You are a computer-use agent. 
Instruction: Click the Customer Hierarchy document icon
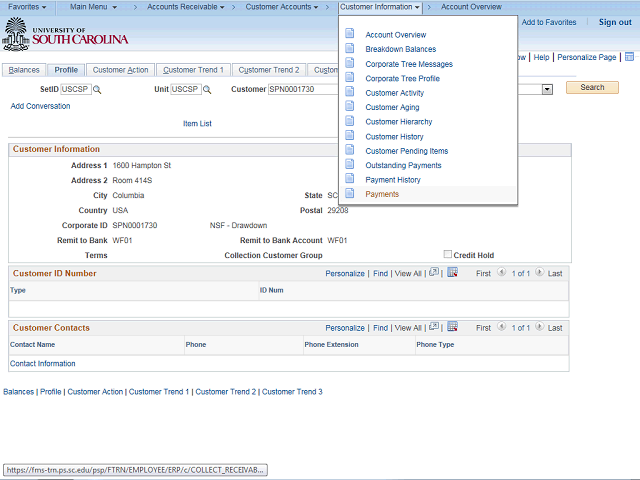point(350,121)
